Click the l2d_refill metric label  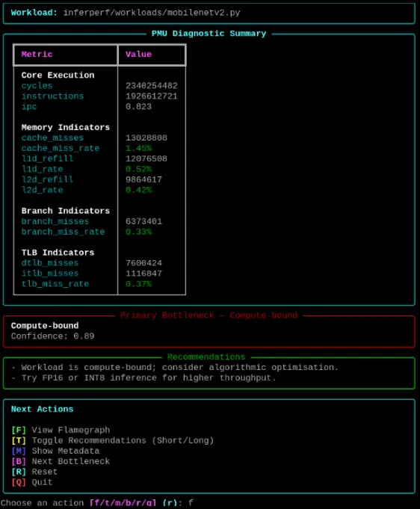[x=47, y=179]
